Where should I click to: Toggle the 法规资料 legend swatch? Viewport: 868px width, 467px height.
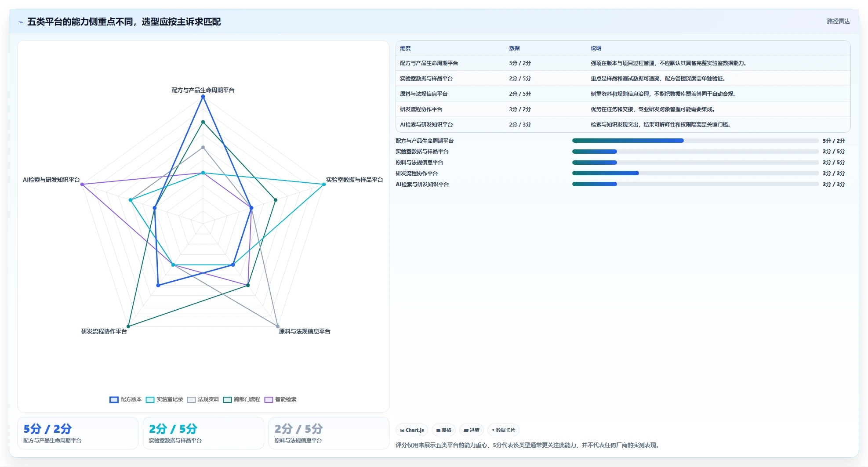pyautogui.click(x=191, y=399)
